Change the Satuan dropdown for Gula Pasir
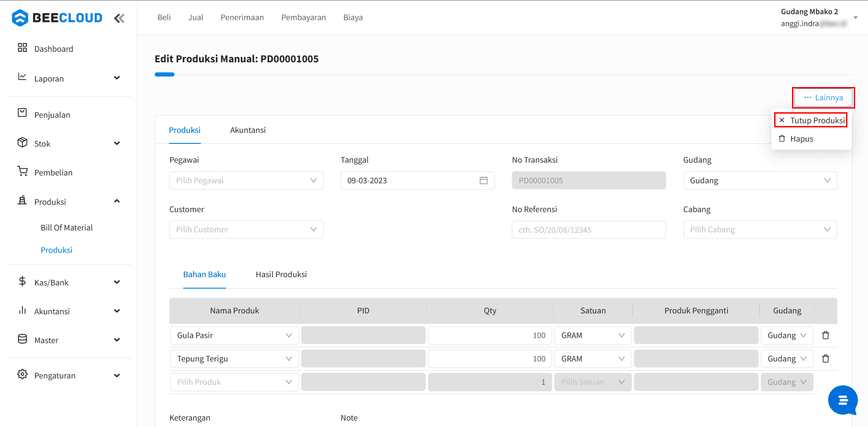 coord(593,335)
